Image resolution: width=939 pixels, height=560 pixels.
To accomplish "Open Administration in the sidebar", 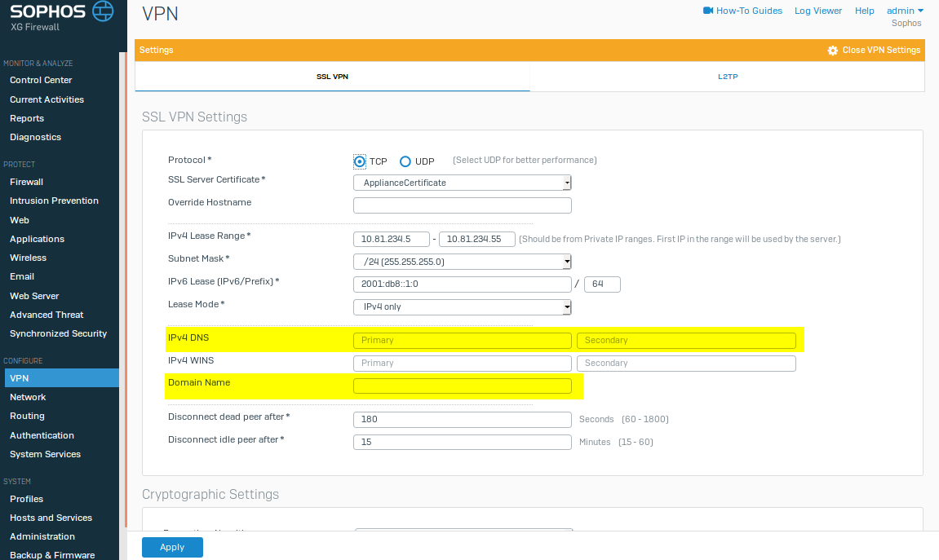I will [x=42, y=536].
